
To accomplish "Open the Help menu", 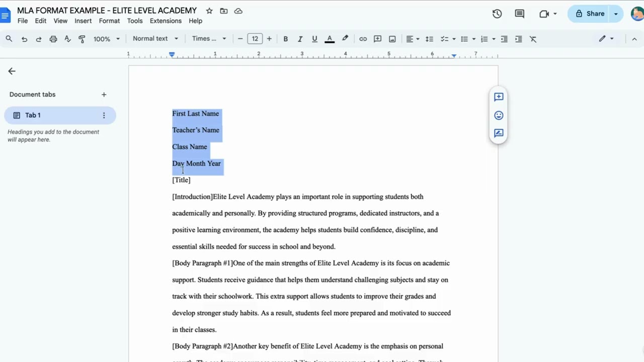I will [x=196, y=21].
